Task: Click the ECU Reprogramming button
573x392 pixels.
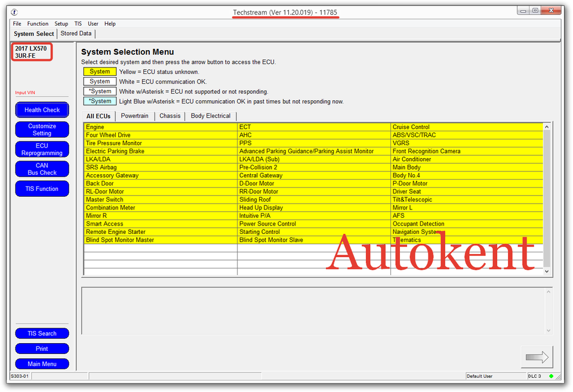Action: pos(42,149)
